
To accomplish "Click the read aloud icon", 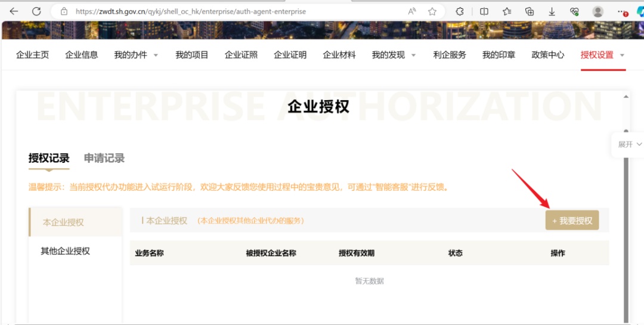I will [412, 11].
